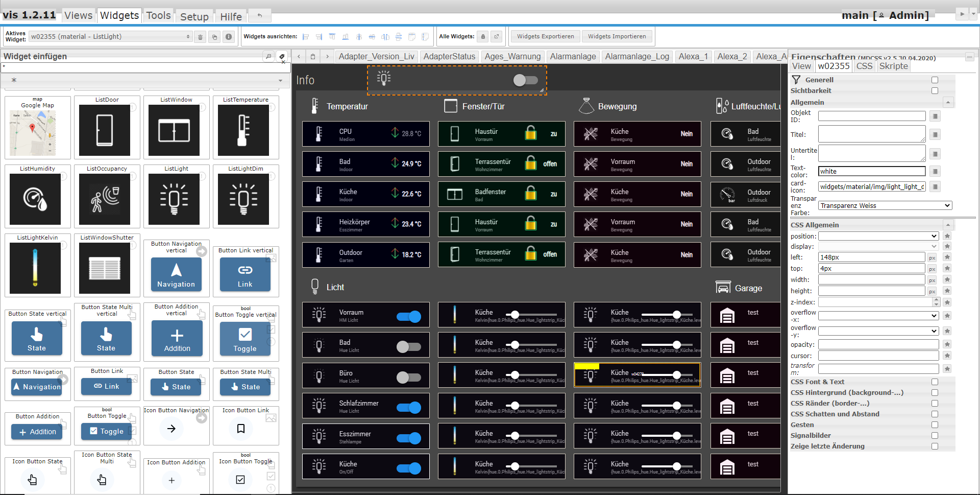Image resolution: width=980 pixels, height=495 pixels.
Task: Toggle the Küche On/Off light switch
Action: point(409,468)
